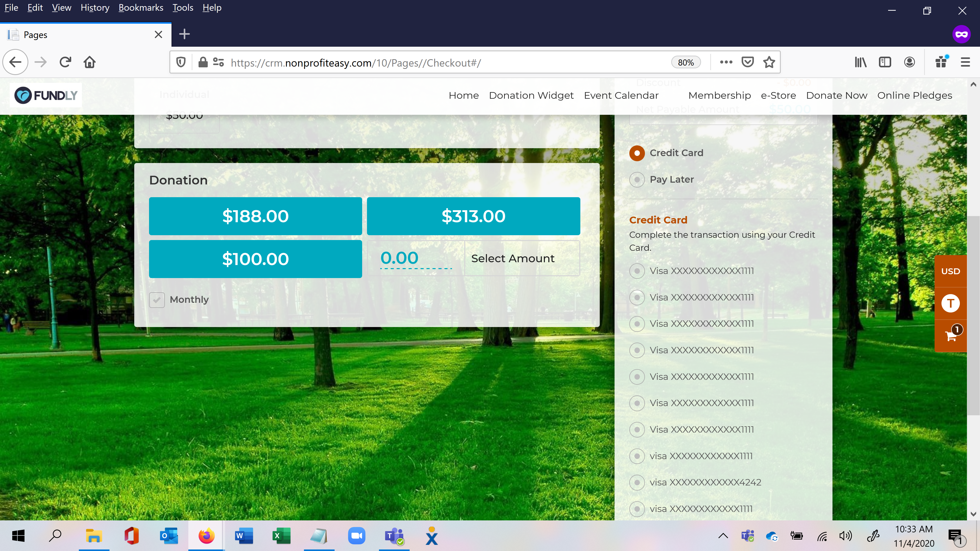Open the Library icon
Image resolution: width=980 pixels, height=551 pixels.
click(861, 62)
